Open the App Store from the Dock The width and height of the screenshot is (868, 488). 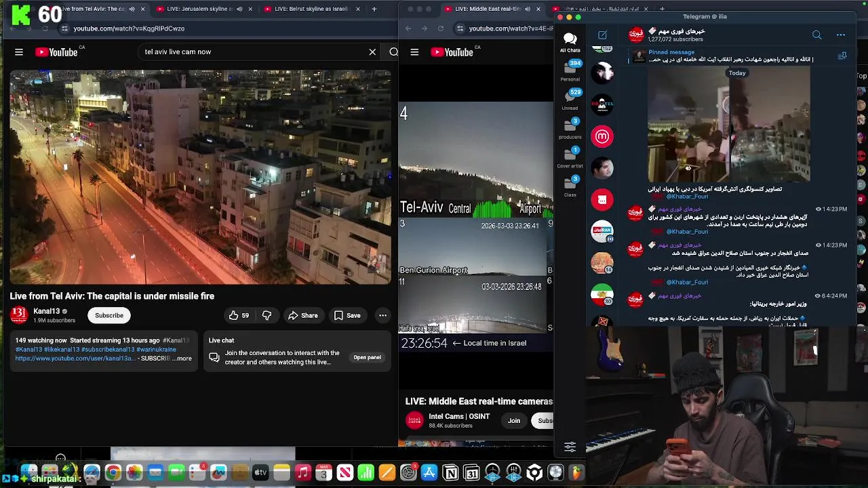pos(429,472)
